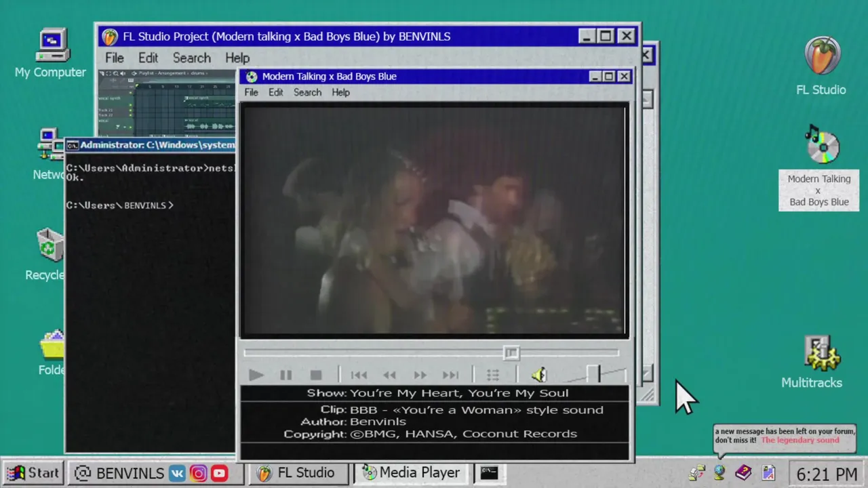Click the Media Player window title bar icon
Image resolution: width=868 pixels, height=488 pixels.
tap(252, 77)
